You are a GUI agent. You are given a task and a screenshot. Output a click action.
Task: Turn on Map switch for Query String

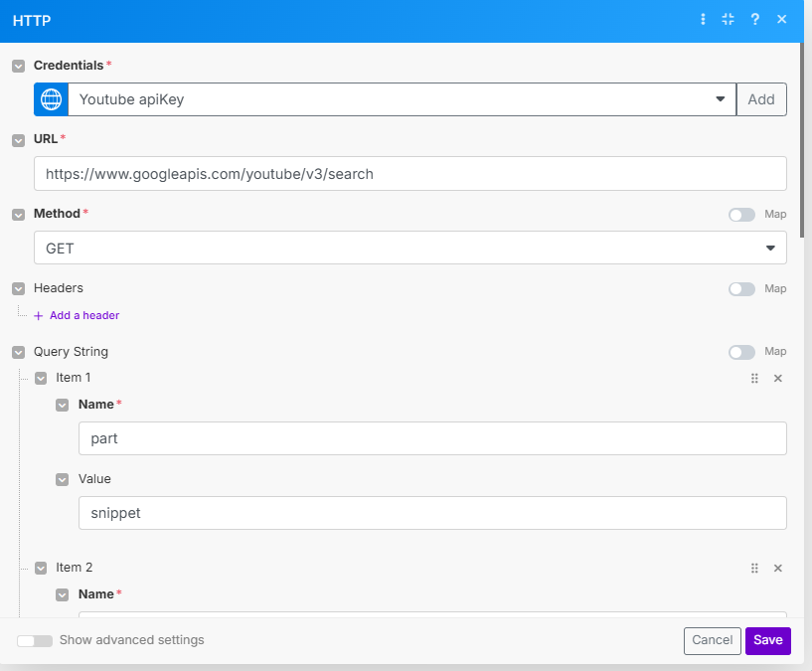[x=741, y=352]
